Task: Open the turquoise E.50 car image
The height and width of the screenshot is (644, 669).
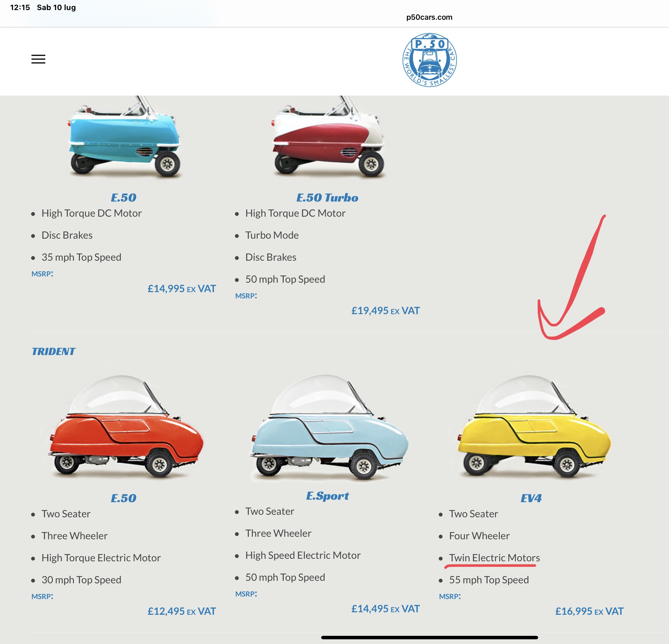Action: [125, 136]
